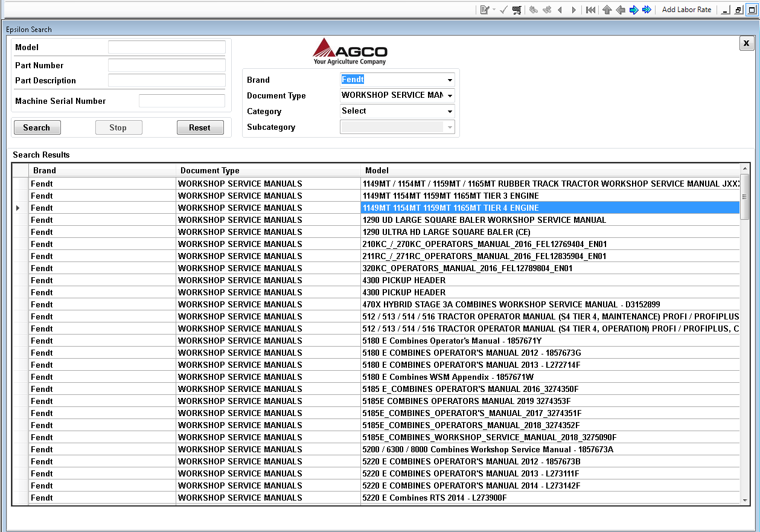Click the gray left arrow icon
The image size is (760, 532).
[x=621, y=10]
